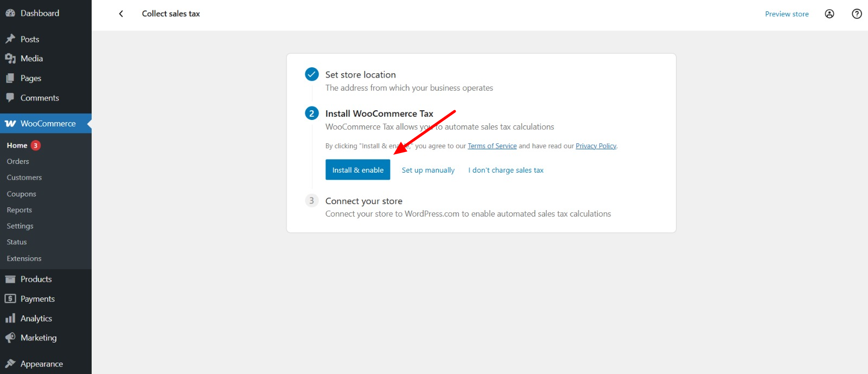868x374 pixels.
Task: Choose Set up manually
Action: [428, 170]
